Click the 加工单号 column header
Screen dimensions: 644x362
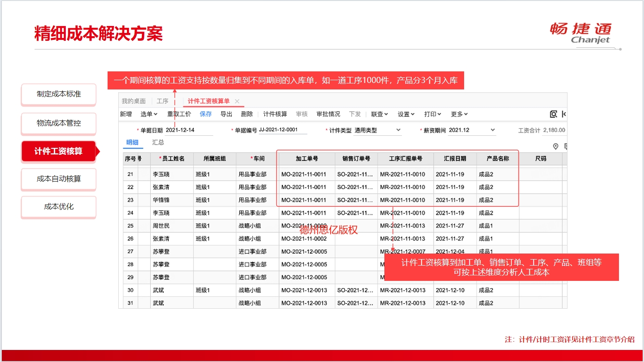point(307,159)
